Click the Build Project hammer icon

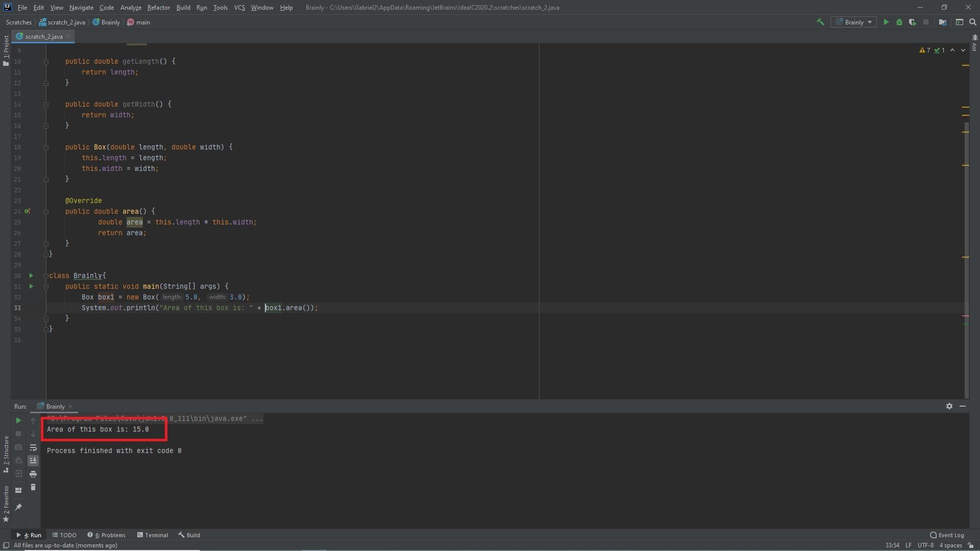820,22
